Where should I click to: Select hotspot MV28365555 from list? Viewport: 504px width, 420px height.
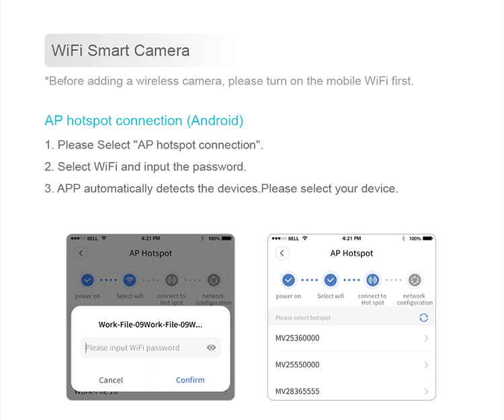click(x=351, y=390)
